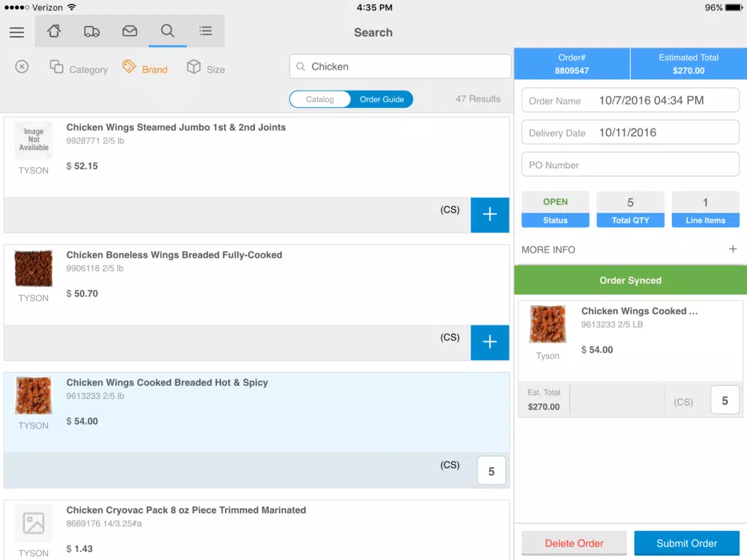The width and height of the screenshot is (747, 560).
Task: Edit the Order Name field
Action: click(630, 100)
